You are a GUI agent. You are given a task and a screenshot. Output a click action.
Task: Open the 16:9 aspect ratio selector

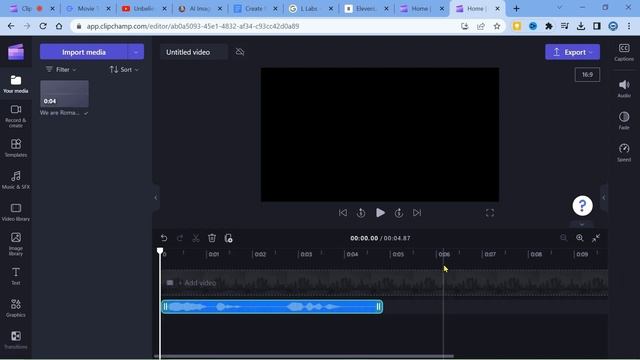[587, 75]
